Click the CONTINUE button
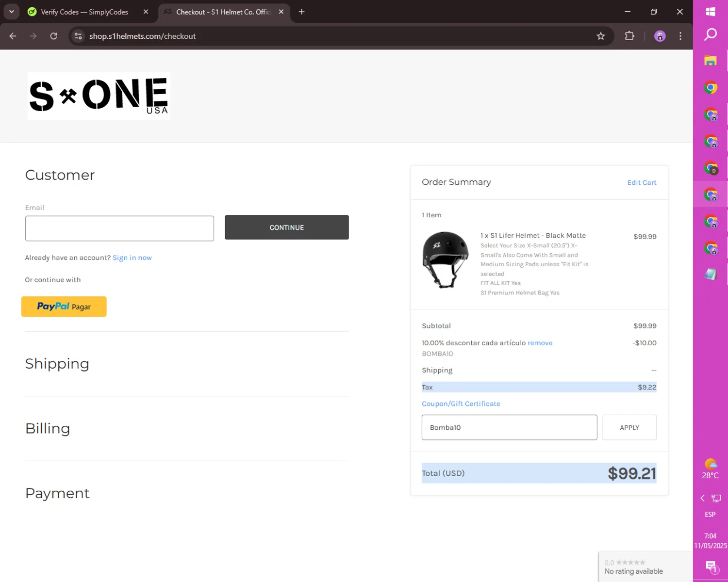This screenshot has width=728, height=582. click(287, 227)
